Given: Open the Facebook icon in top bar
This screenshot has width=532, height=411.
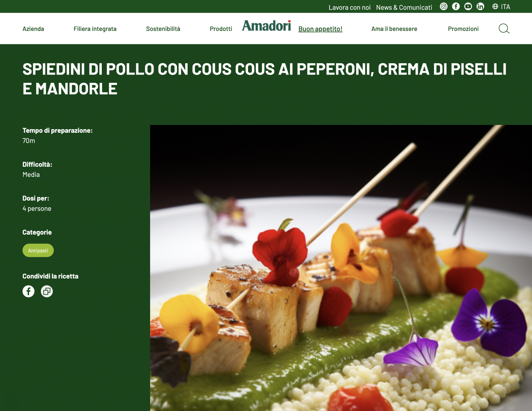Looking at the screenshot, I should click(x=456, y=6).
